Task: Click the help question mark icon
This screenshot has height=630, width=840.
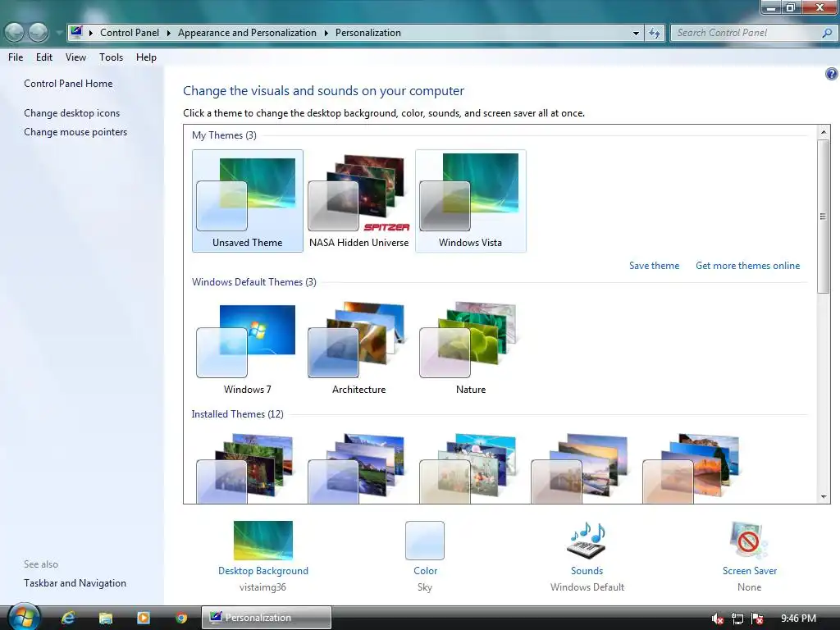Action: tap(831, 74)
